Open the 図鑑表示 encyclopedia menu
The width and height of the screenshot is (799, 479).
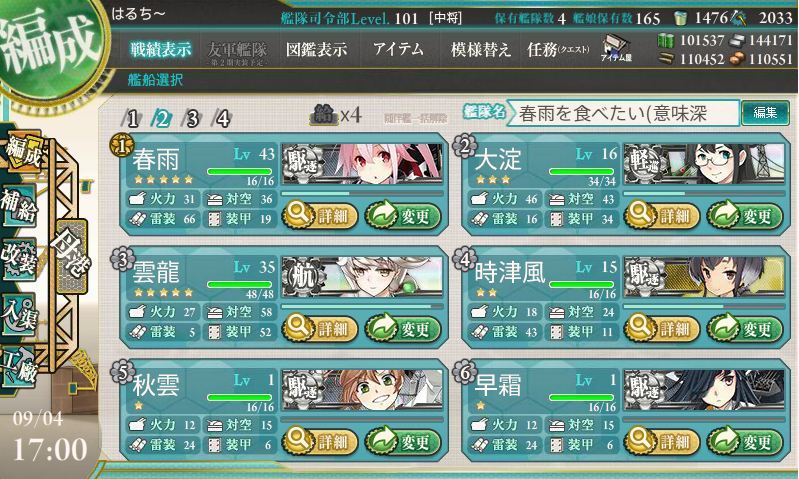[316, 49]
